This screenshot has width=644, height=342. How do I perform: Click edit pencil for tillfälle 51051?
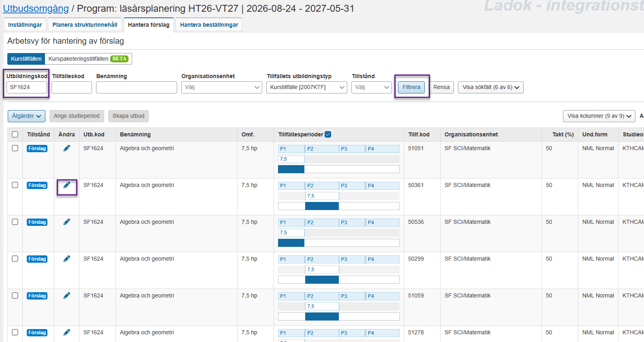coord(67,149)
